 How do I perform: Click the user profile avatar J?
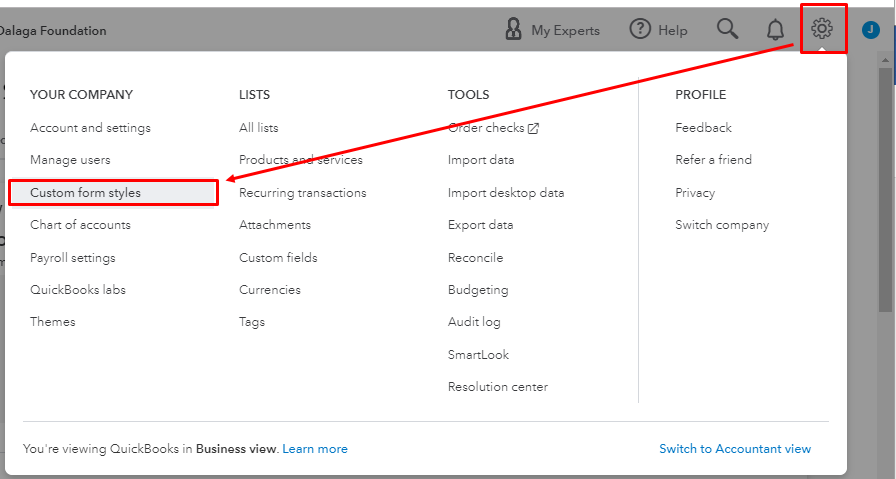(x=870, y=30)
